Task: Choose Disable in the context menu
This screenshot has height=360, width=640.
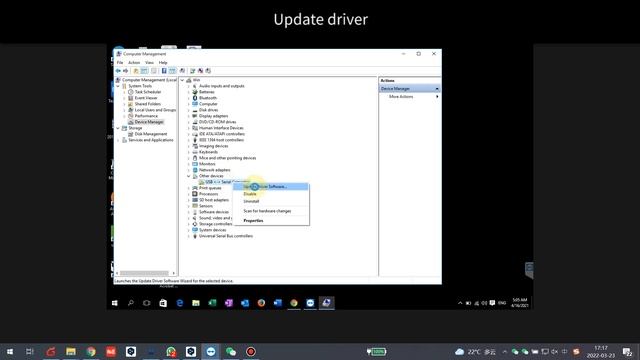Action: 271,194
